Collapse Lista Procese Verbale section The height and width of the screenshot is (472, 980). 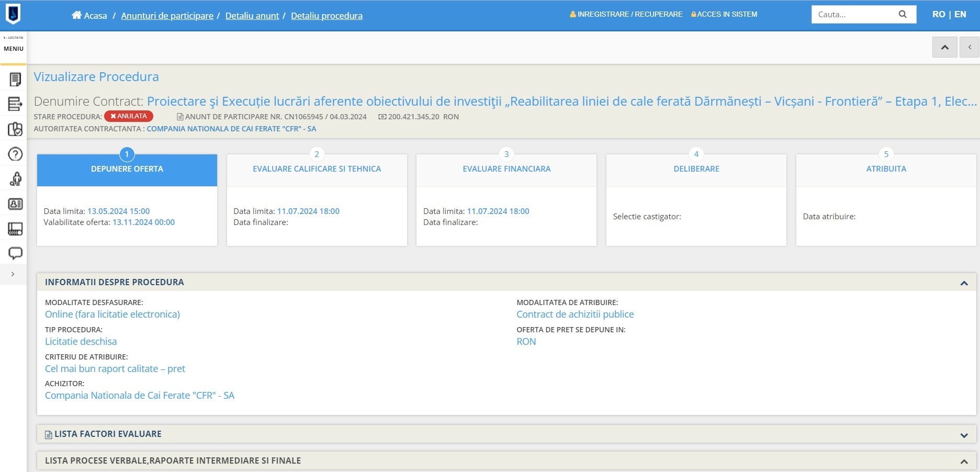tap(964, 461)
